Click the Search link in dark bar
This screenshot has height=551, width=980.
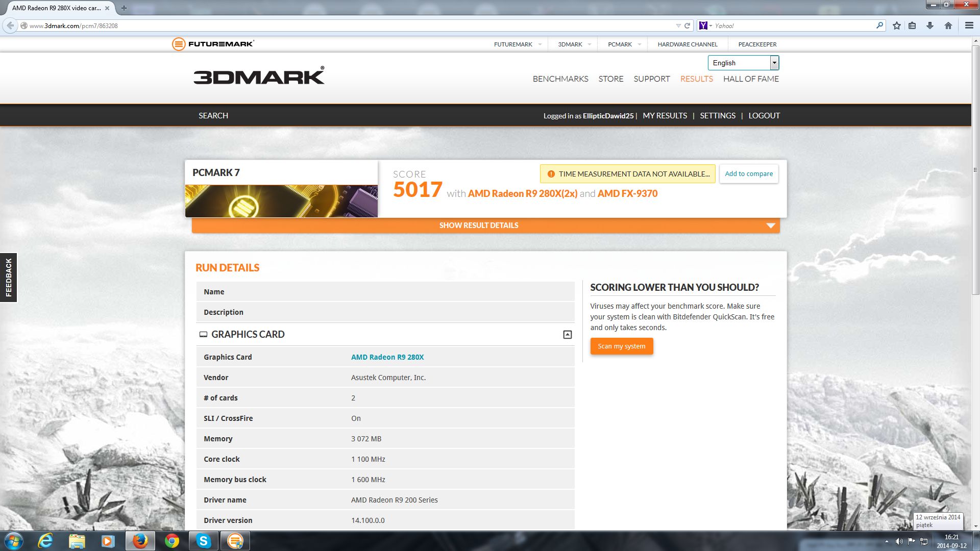pyautogui.click(x=213, y=116)
